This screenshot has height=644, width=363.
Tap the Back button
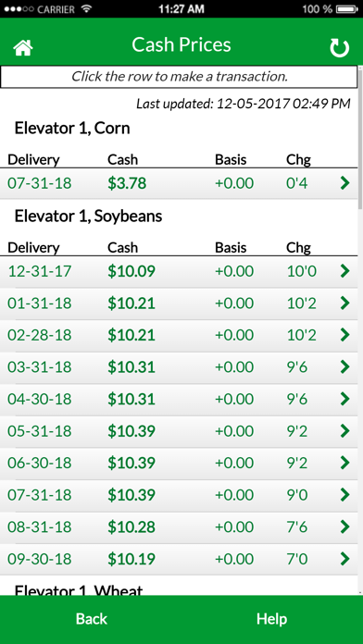pos(92,619)
